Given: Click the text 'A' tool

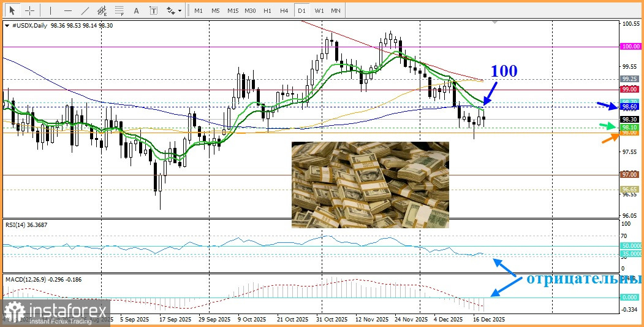Looking at the screenshot, I should click(x=136, y=10).
